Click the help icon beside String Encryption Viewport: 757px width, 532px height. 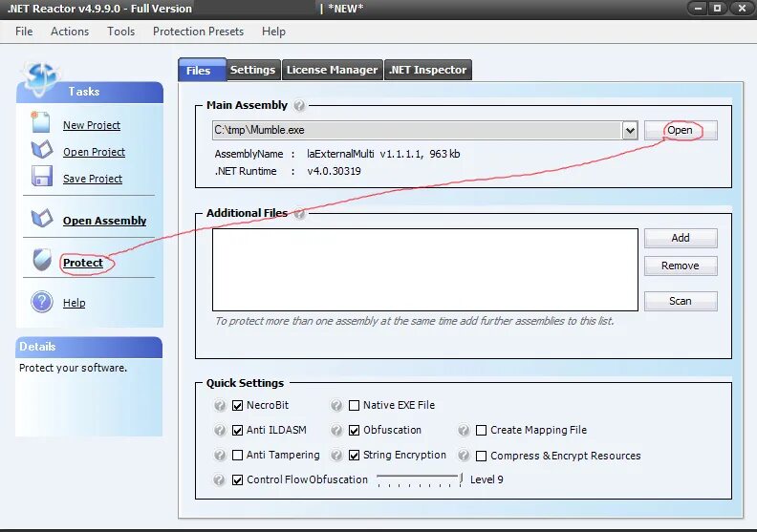[336, 456]
